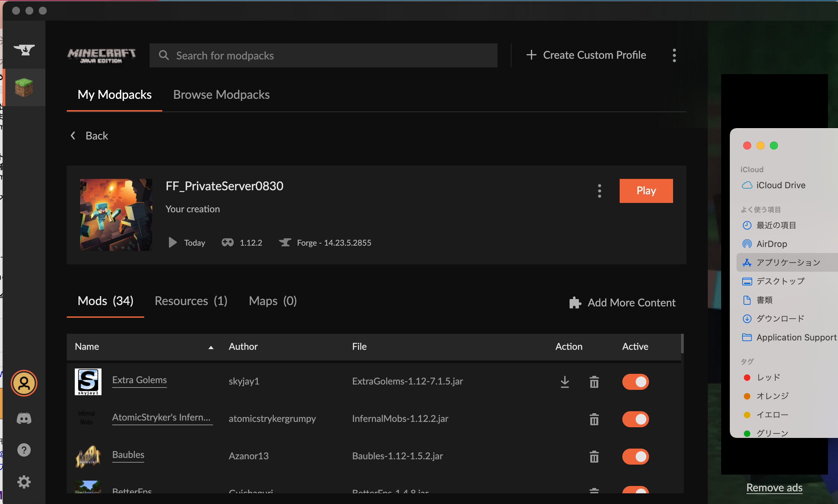838x504 pixels.
Task: Open the Extra Golems mod link
Action: pos(139,380)
